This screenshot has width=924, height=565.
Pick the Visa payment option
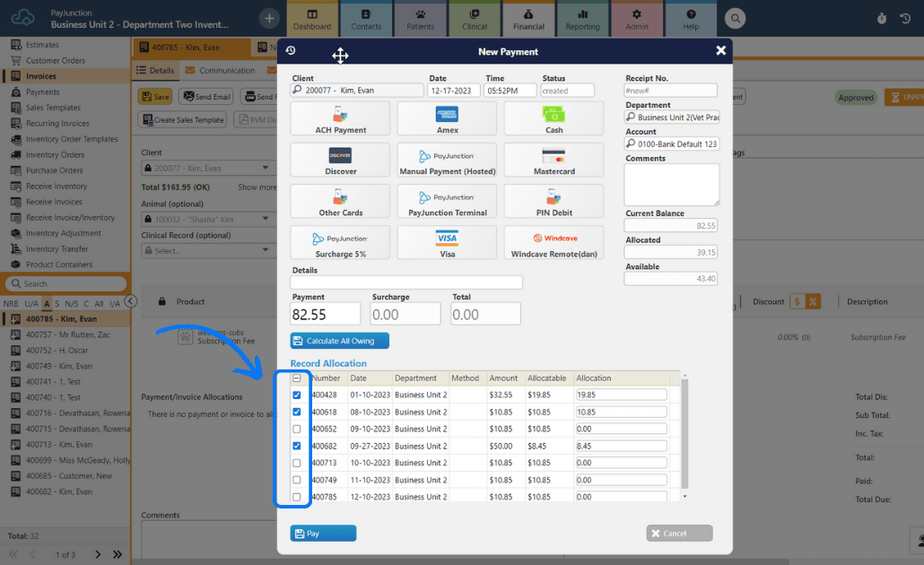(x=447, y=242)
